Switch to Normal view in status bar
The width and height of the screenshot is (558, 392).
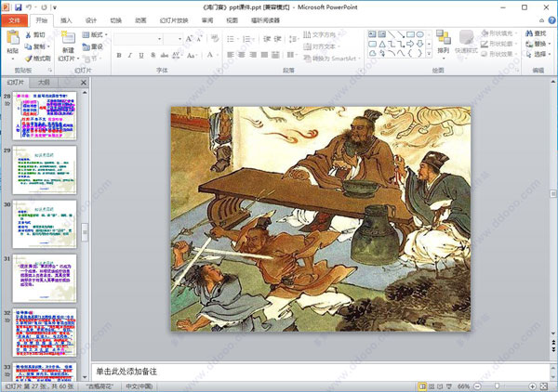[x=422, y=385]
